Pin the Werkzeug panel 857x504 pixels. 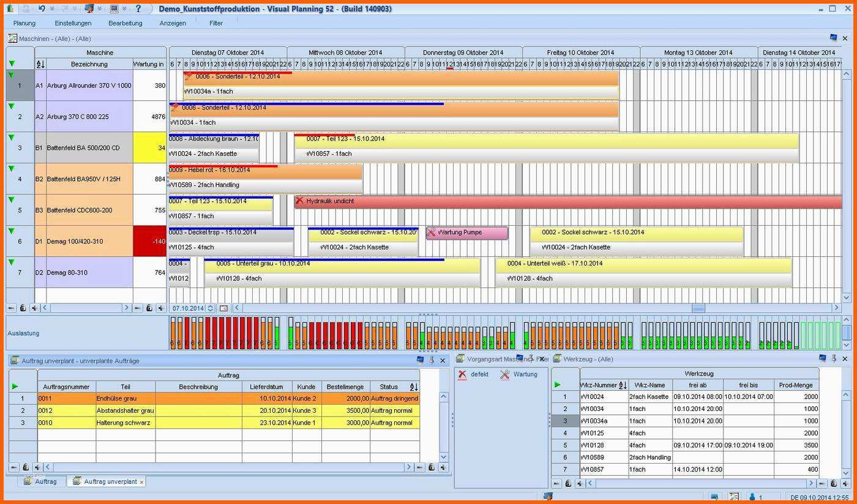click(x=834, y=358)
